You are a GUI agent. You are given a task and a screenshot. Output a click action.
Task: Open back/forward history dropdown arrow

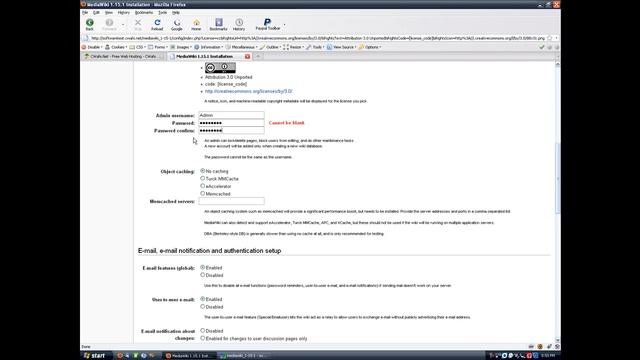(123, 24)
